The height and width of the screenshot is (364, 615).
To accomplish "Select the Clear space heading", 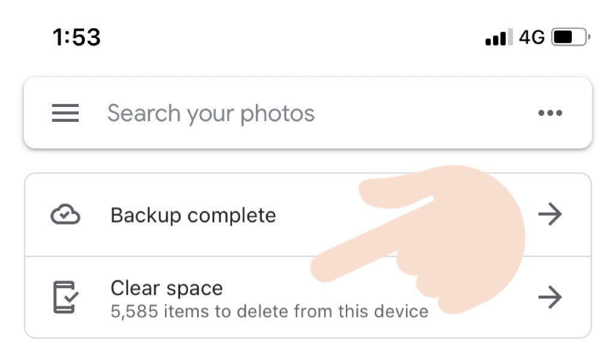I will (167, 288).
